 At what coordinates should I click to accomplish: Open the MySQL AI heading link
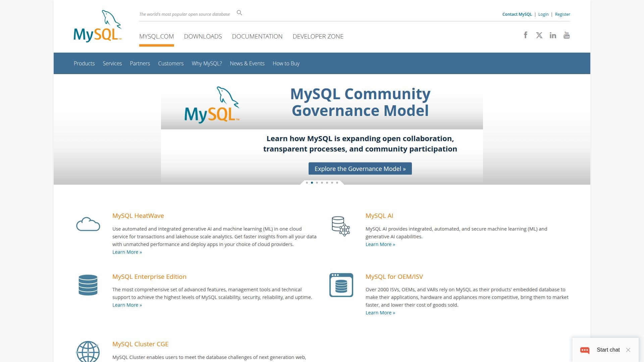379,216
